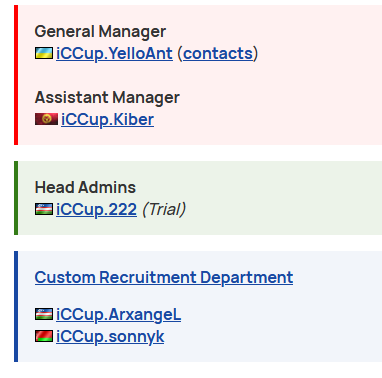
Task: Open the iCCup.YelloAnt profile link
Action: [x=114, y=54]
